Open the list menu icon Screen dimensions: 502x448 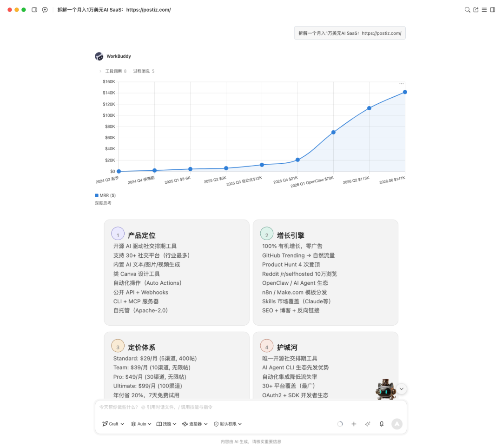coord(484,10)
